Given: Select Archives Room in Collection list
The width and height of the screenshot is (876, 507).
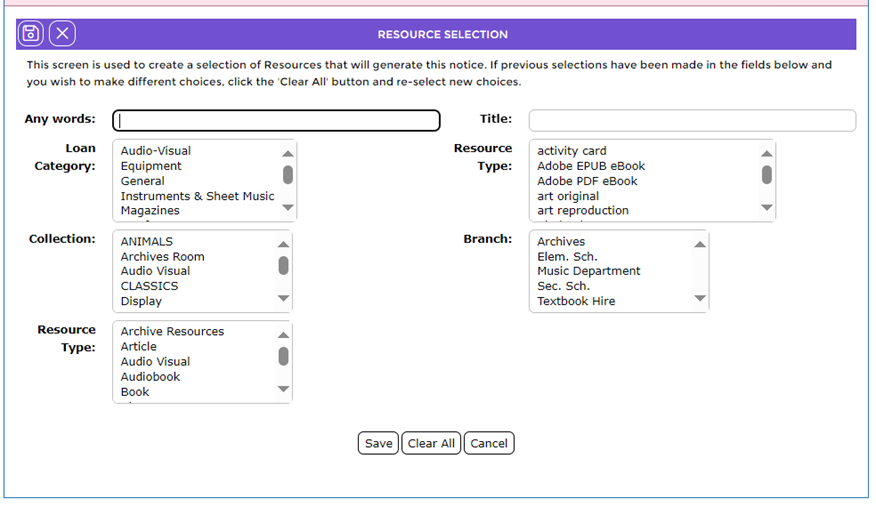Looking at the screenshot, I should [x=163, y=256].
